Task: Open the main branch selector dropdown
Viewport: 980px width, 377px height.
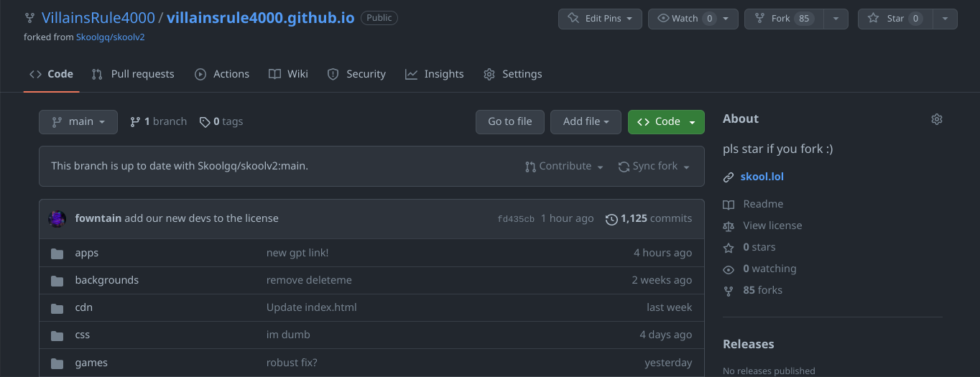Action: 78,122
